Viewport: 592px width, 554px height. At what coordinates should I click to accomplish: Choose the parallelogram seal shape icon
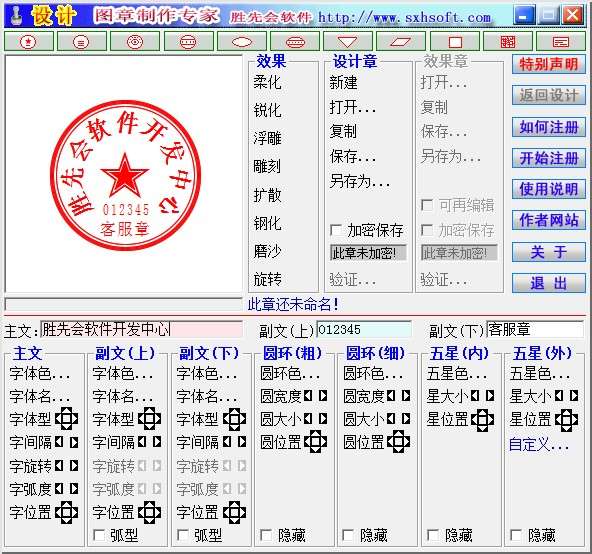[x=401, y=42]
